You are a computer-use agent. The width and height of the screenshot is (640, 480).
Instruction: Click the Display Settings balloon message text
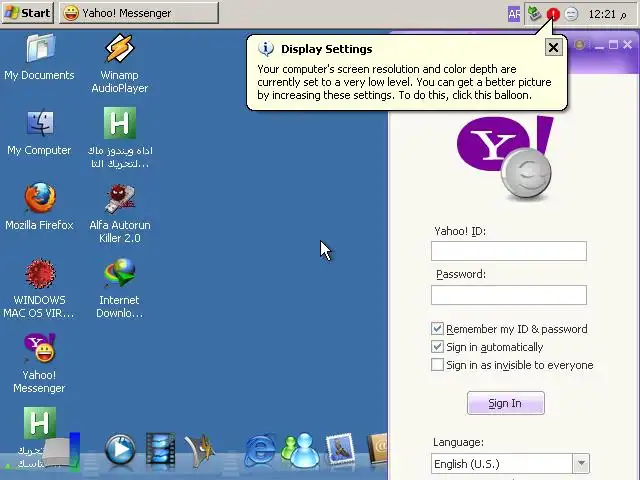(404, 82)
